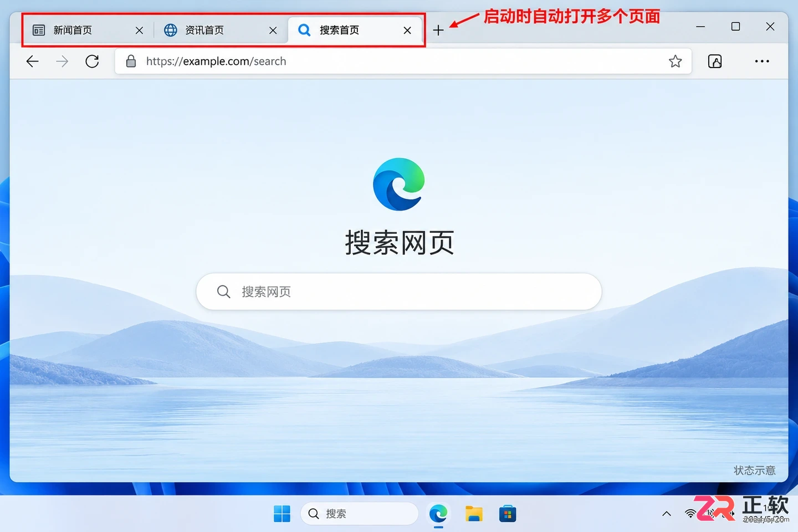Go back to previous page
This screenshot has height=532, width=798.
click(33, 61)
